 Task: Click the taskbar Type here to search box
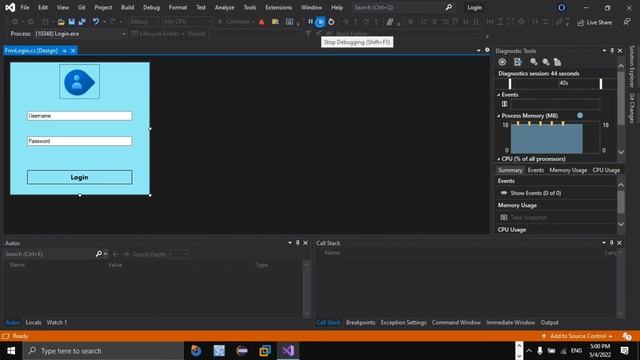click(x=103, y=351)
